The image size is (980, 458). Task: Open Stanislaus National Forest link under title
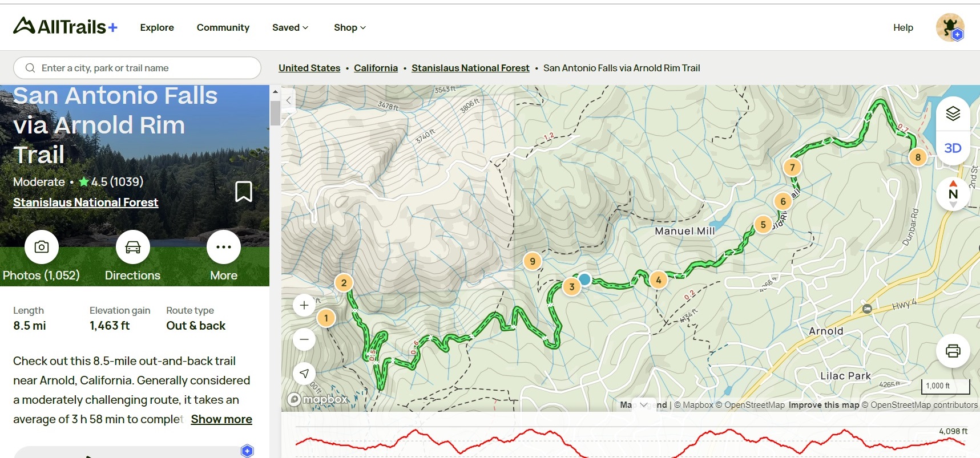pyautogui.click(x=86, y=202)
